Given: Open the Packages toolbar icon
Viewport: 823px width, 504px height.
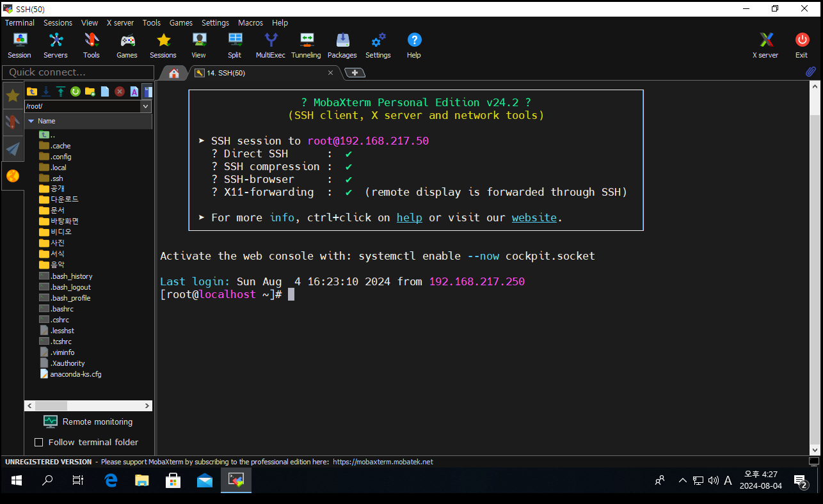Looking at the screenshot, I should (342, 45).
